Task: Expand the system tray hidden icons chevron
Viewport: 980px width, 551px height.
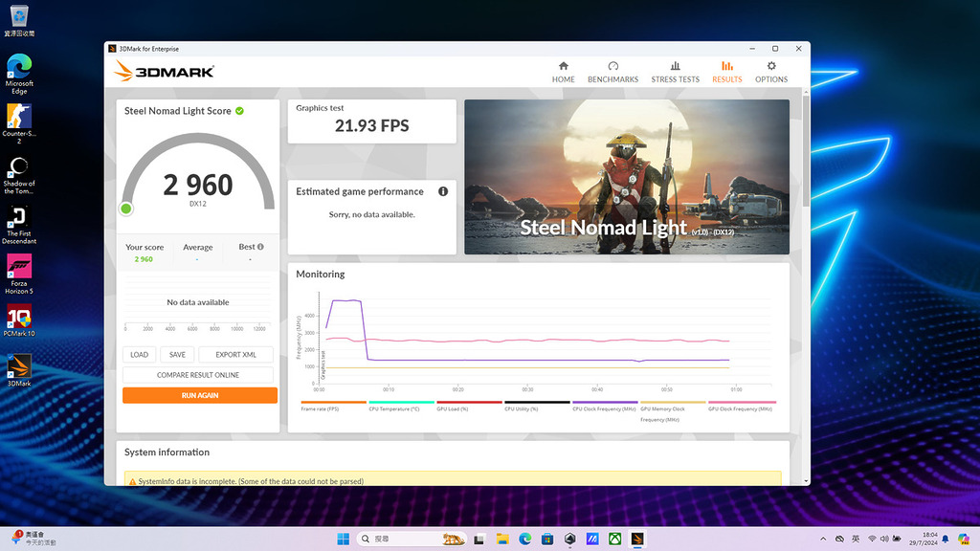Action: (x=824, y=540)
